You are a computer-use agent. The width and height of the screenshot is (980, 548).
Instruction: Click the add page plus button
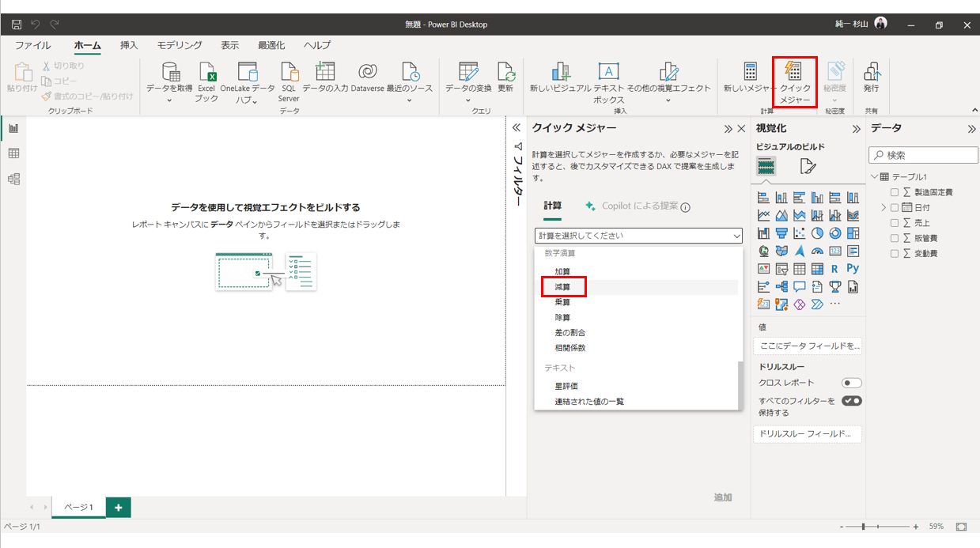(118, 508)
